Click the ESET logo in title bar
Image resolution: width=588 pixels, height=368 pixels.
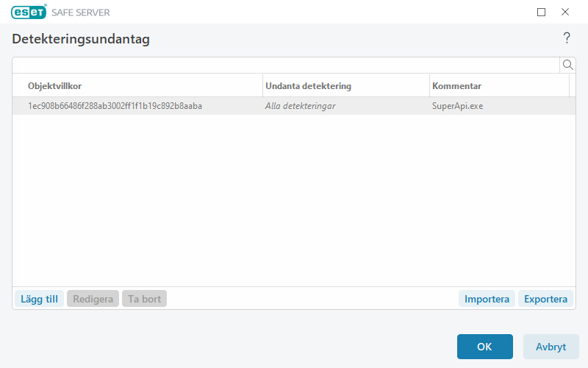(x=29, y=12)
